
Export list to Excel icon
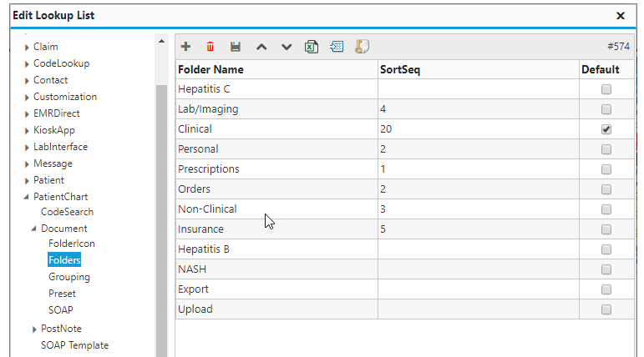click(312, 47)
